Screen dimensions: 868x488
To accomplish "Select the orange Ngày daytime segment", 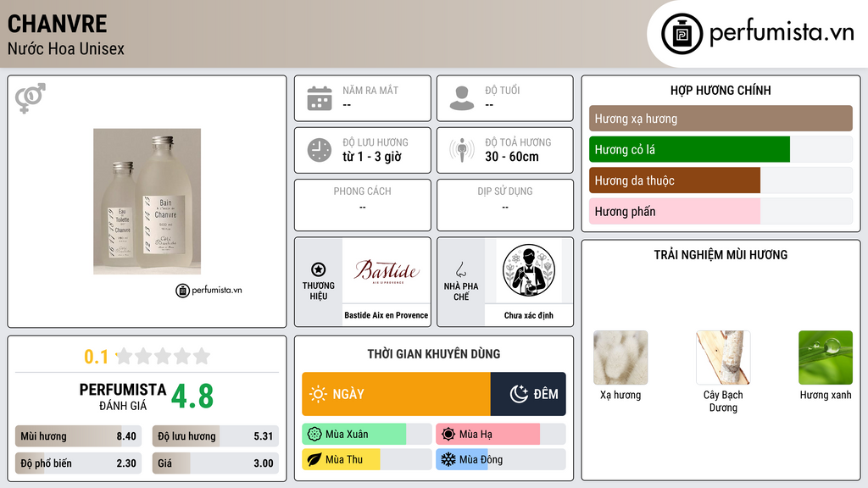I will [397, 394].
